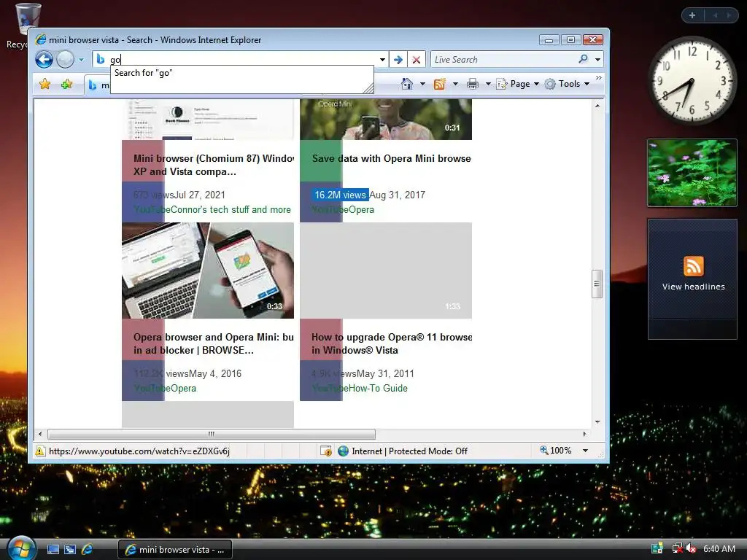This screenshot has width=747, height=560.
Task: Open the Recent Pages dropdown arrow
Action: pyautogui.click(x=81, y=60)
